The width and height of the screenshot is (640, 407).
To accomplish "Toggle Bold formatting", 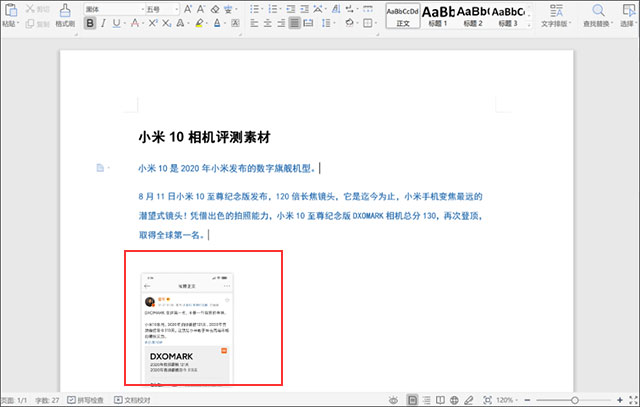I will 90,23.
